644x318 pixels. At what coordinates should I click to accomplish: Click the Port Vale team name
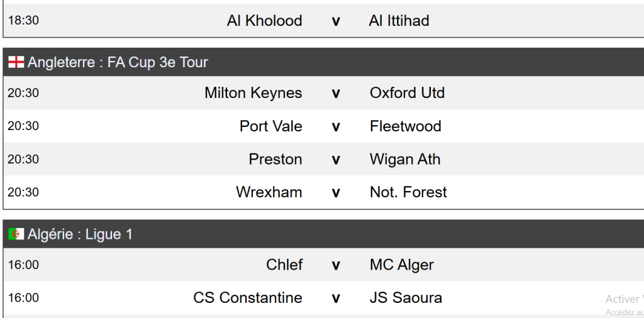tap(270, 126)
